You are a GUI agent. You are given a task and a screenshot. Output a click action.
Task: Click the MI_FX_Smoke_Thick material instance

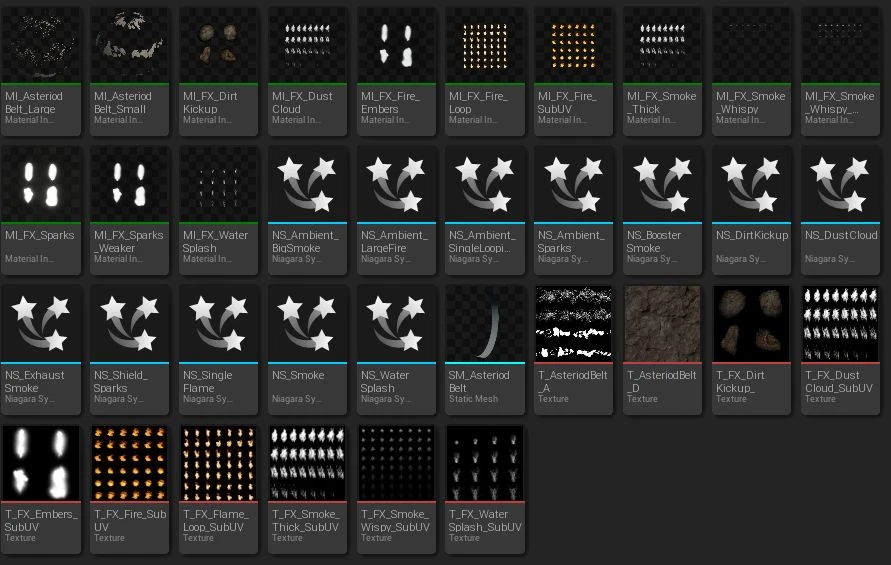[x=663, y=71]
